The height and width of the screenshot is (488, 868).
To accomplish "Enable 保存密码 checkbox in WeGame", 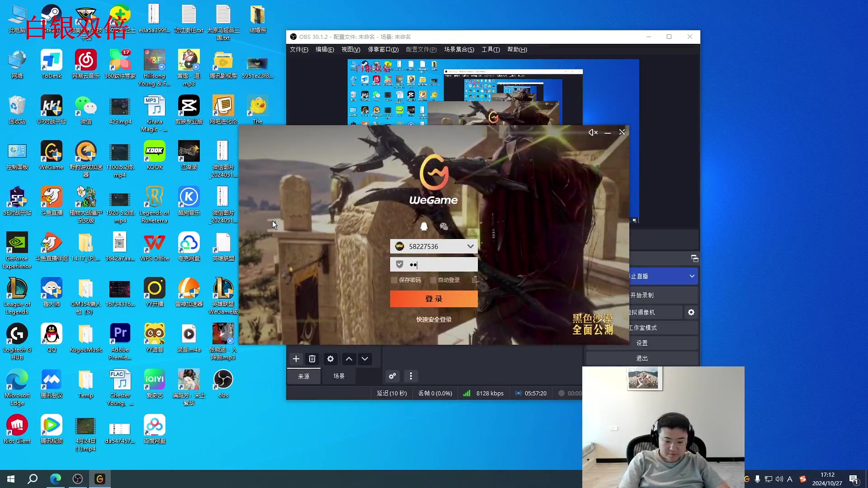I will click(x=394, y=280).
